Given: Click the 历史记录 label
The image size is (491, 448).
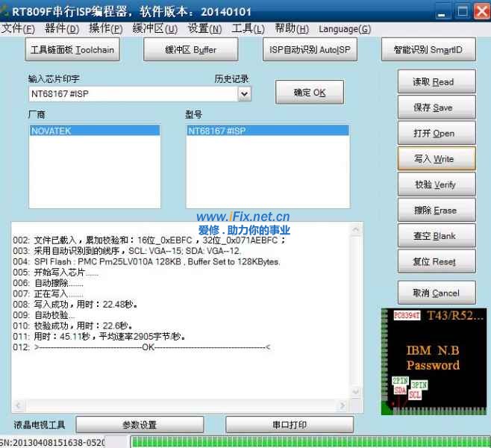Looking at the screenshot, I should pos(231,78).
